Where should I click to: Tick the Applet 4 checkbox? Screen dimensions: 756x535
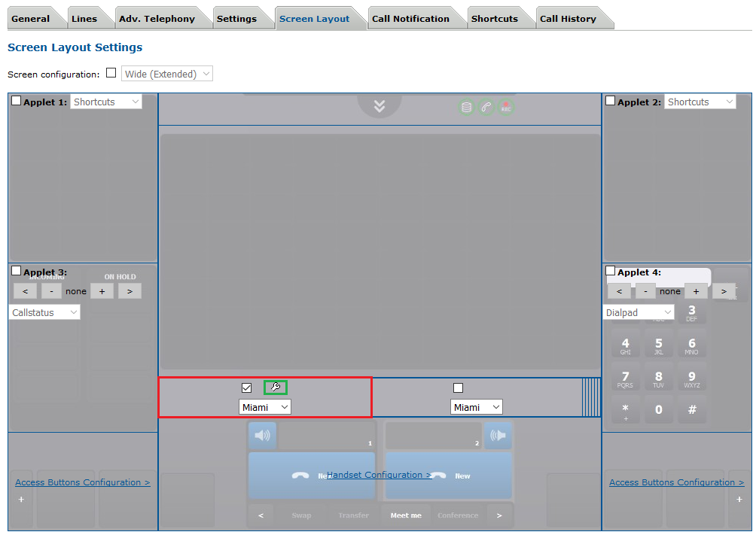click(x=610, y=271)
